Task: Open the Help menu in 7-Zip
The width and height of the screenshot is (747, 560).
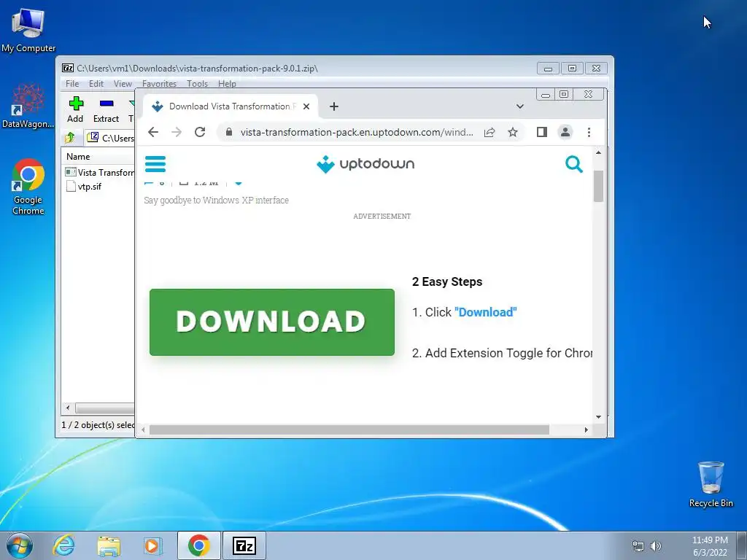Action: (227, 83)
